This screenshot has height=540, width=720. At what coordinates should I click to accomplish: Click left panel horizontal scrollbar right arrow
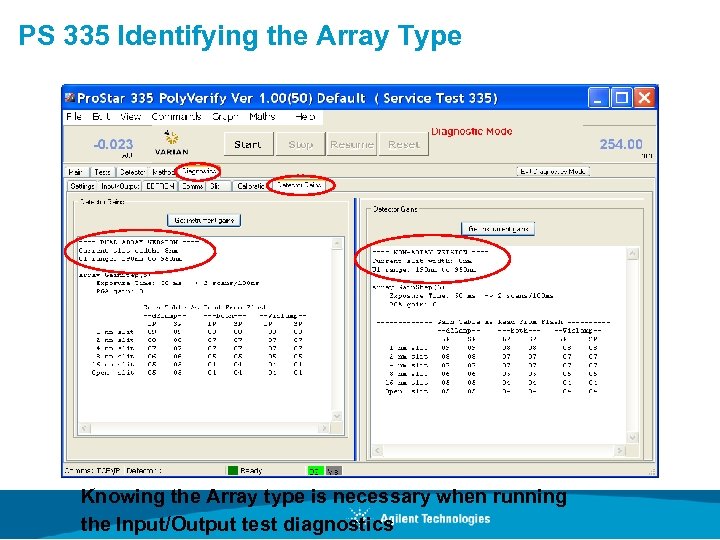coord(324,428)
